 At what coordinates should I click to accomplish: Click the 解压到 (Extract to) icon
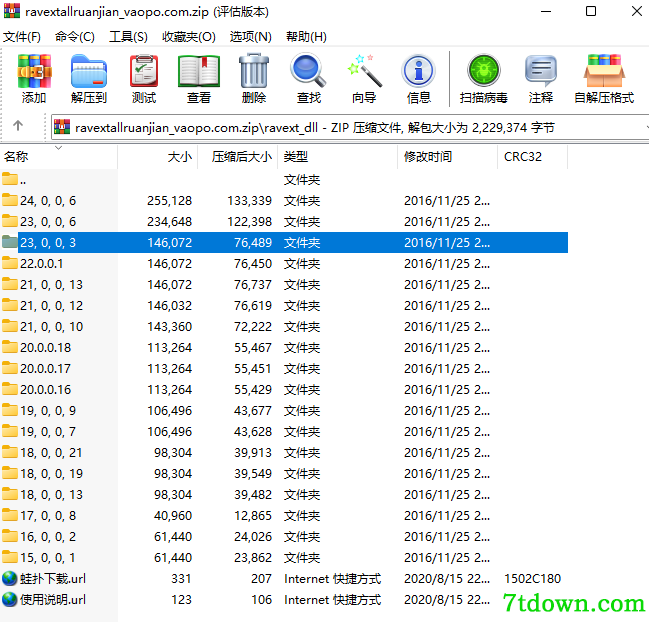(89, 71)
